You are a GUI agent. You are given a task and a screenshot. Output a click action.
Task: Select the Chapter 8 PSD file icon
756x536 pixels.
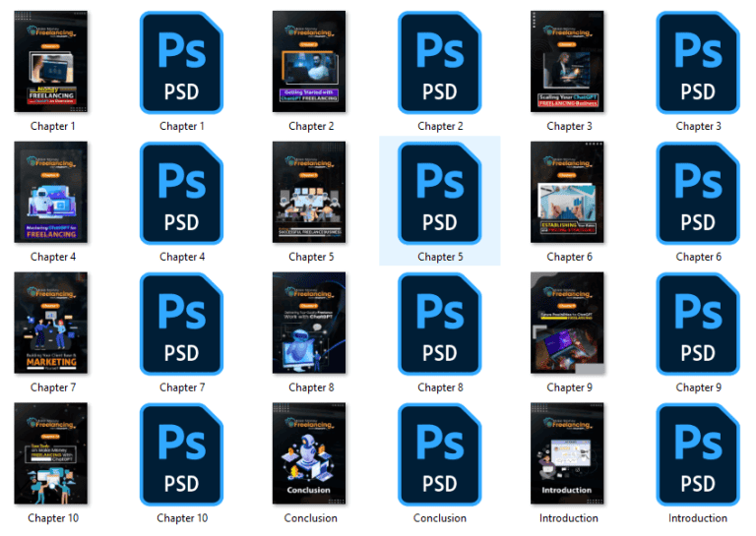(440, 324)
